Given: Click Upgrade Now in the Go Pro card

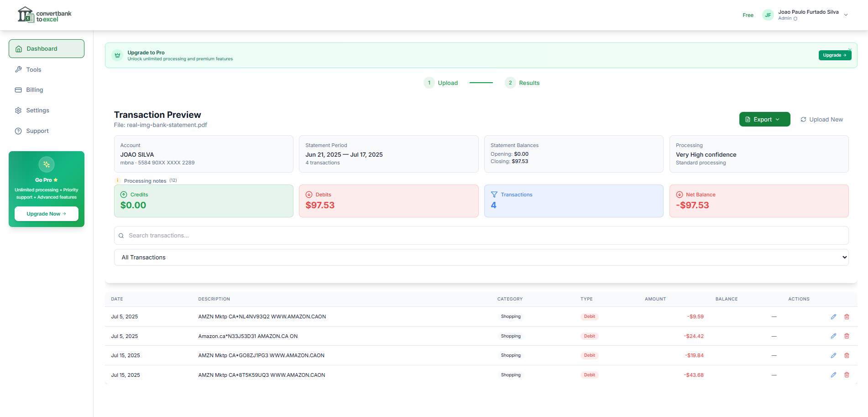Looking at the screenshot, I should point(46,213).
